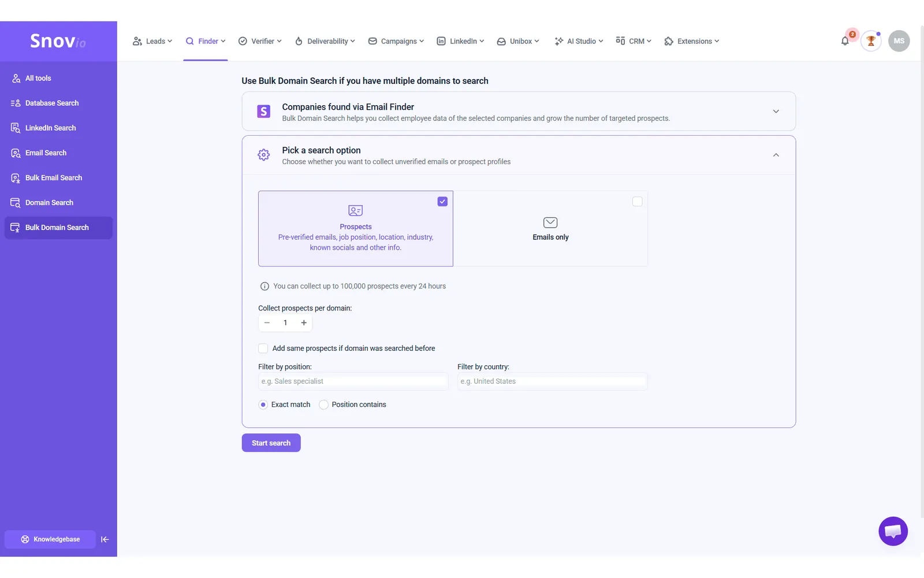Collapse the sidebar with arrow icon
This screenshot has height=578, width=924.
click(105, 539)
